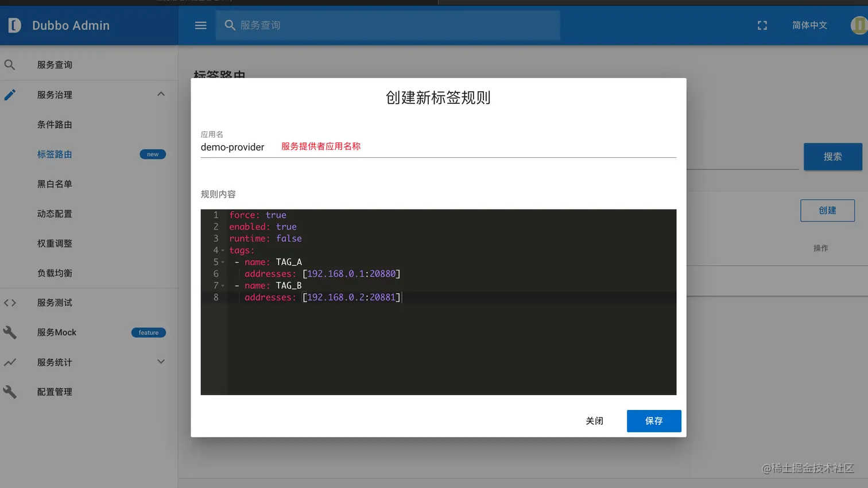This screenshot has width=868, height=488.
Task: Open 服务Mock in the sidebar
Action: pyautogui.click(x=56, y=332)
